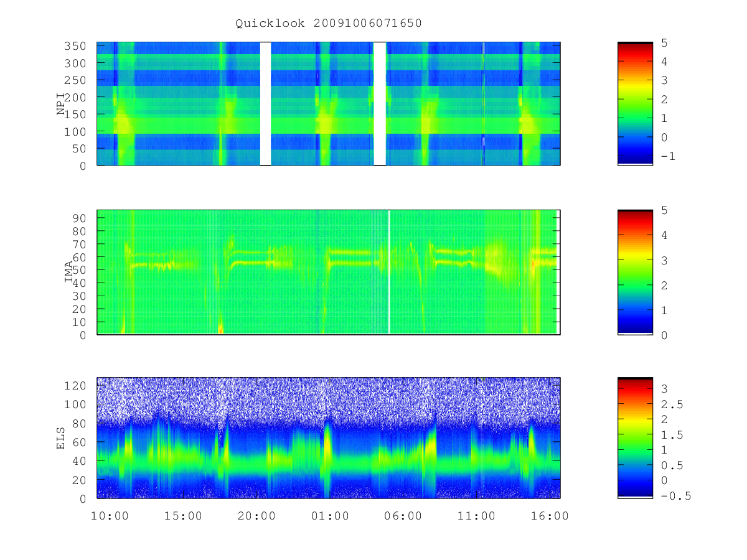Select the NPI spectrogram panel

click(x=329, y=104)
